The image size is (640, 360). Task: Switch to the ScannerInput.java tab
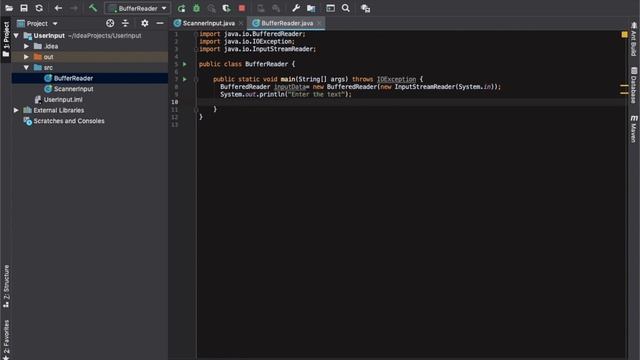click(208, 23)
